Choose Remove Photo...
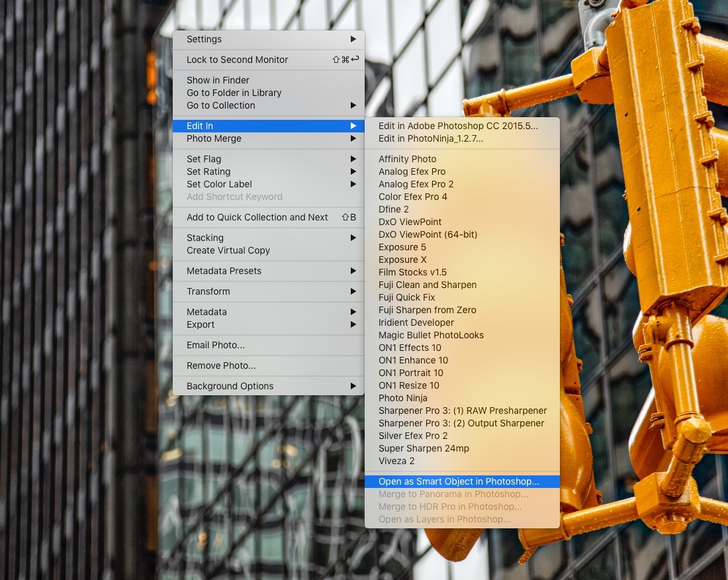 click(268, 365)
